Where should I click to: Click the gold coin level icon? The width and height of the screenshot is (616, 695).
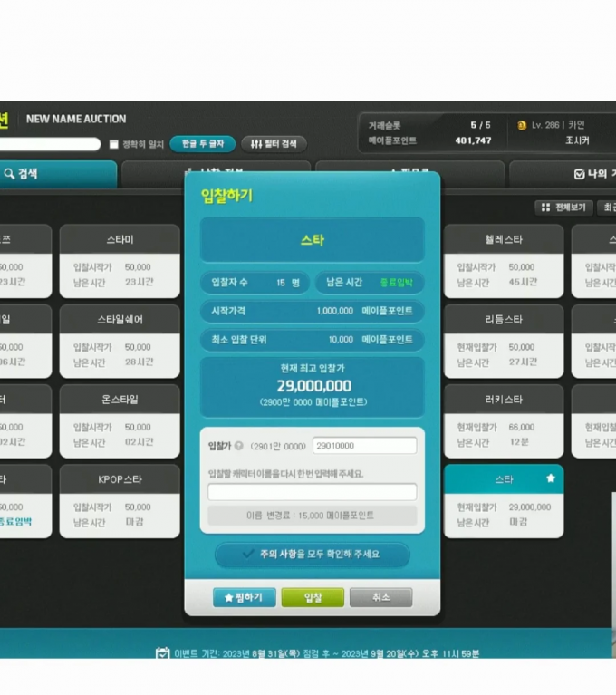pos(522,125)
